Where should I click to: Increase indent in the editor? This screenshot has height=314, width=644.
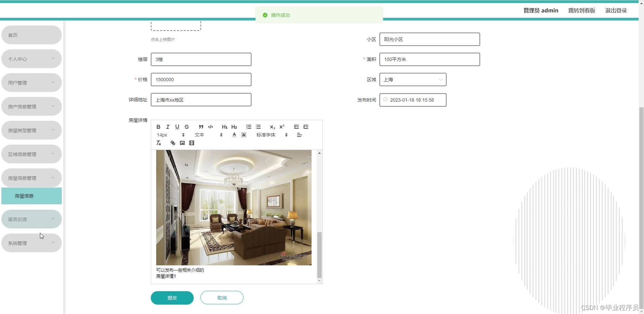pos(306,127)
